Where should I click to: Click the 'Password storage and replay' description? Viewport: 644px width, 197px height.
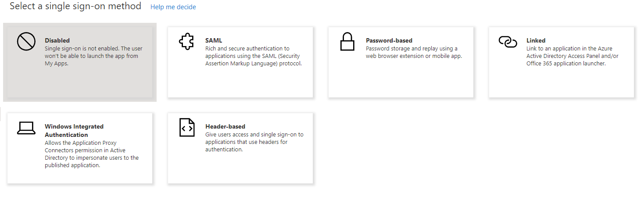click(x=413, y=52)
